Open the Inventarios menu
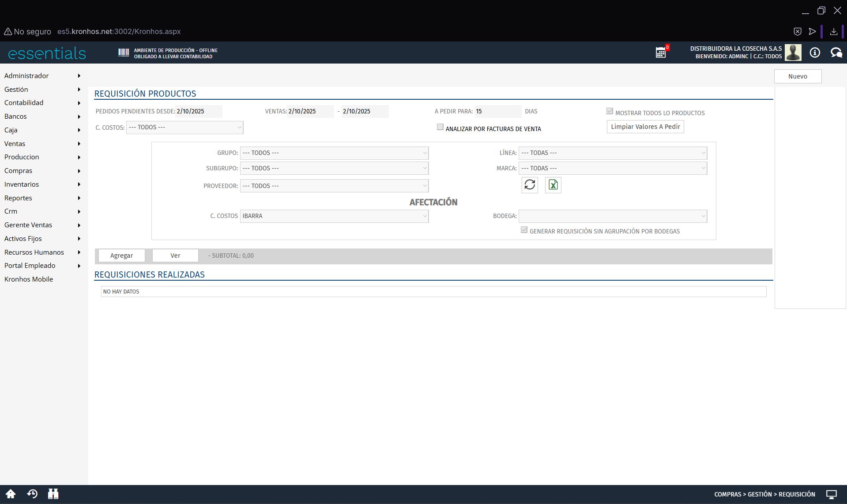 (22, 184)
